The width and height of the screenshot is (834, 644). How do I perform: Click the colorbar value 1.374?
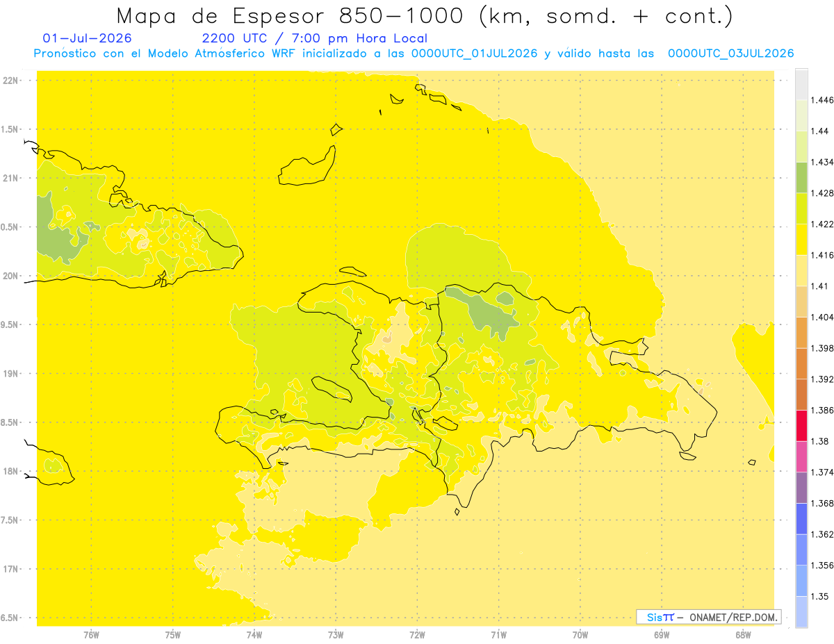(x=824, y=472)
